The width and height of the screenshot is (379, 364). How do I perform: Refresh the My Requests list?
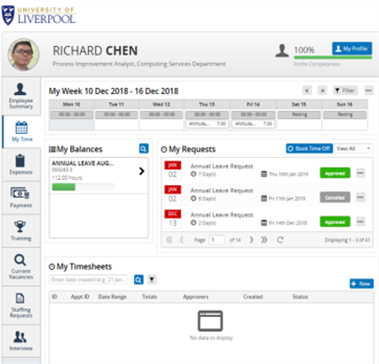(x=280, y=240)
